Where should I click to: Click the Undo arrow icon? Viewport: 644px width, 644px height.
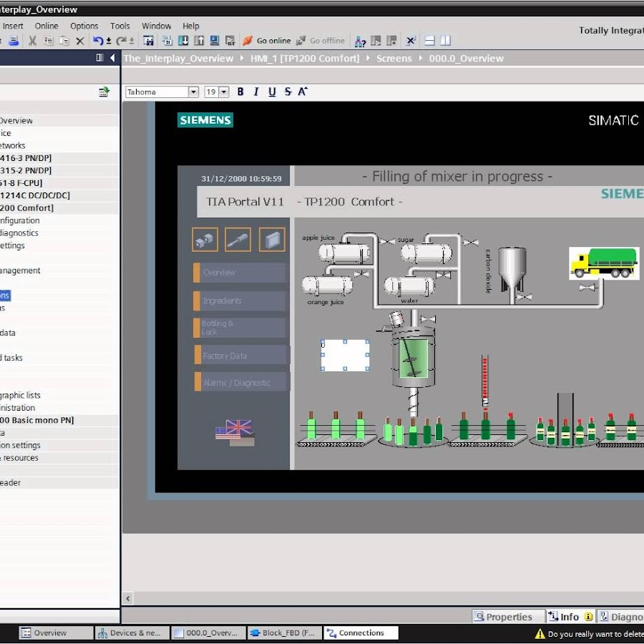coord(97,41)
